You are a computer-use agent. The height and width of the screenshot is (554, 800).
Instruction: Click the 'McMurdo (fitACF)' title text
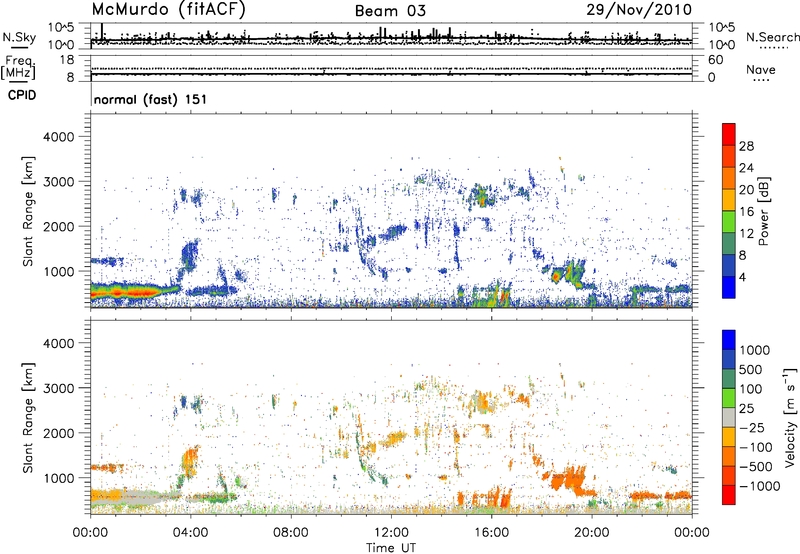point(168,10)
